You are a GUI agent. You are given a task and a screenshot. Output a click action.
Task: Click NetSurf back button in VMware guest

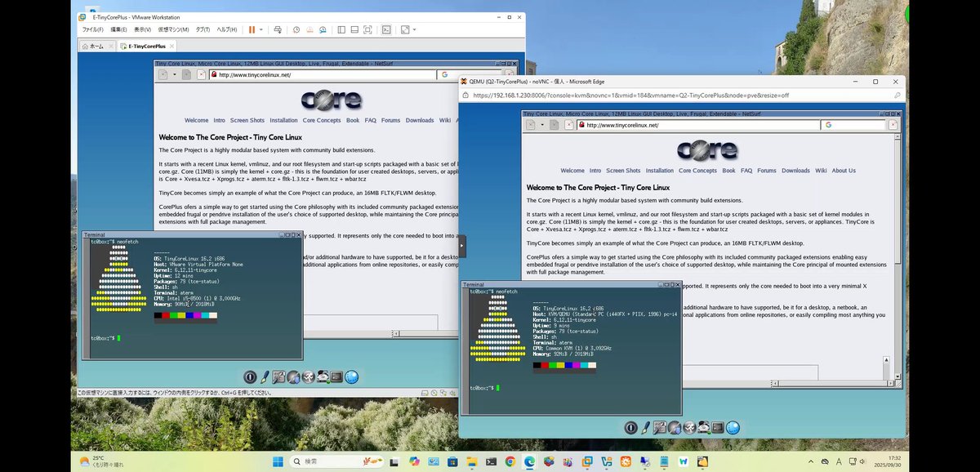(163, 74)
